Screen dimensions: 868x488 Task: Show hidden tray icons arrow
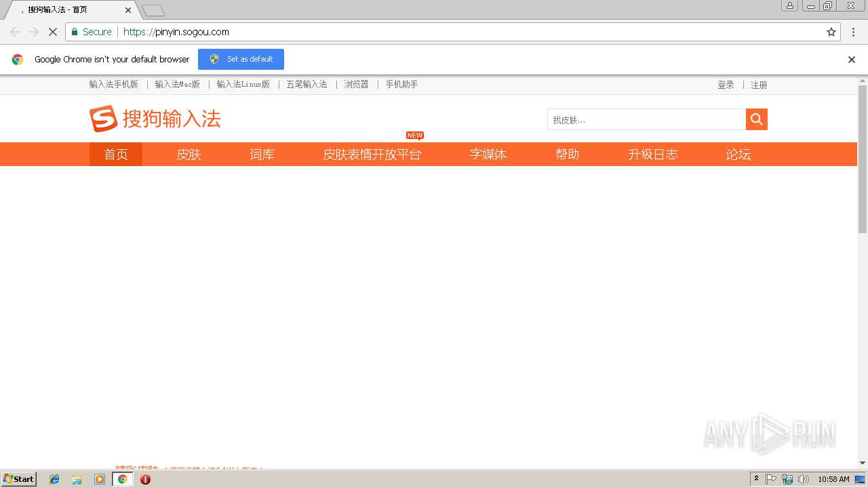click(756, 479)
